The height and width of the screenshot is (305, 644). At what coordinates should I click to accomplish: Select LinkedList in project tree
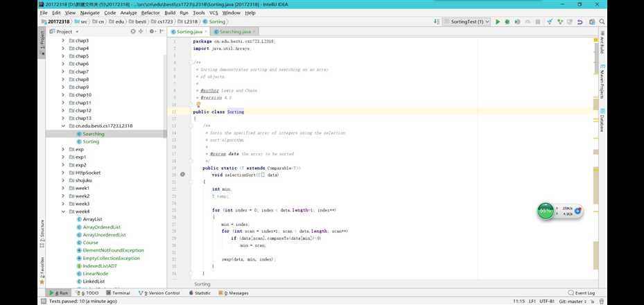94,281
